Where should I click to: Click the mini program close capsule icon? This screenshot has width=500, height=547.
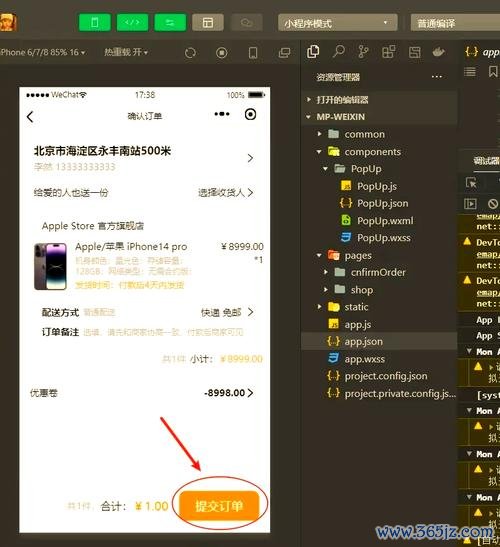click(x=250, y=114)
